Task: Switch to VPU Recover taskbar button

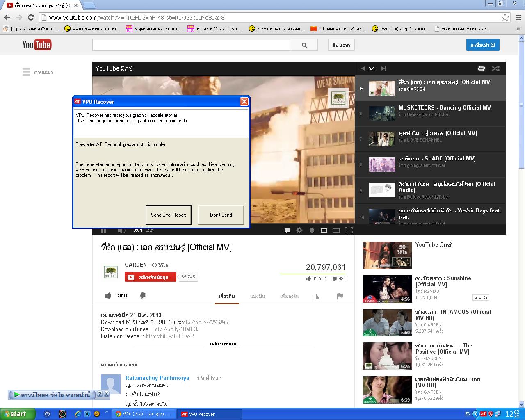Action: 209,414
